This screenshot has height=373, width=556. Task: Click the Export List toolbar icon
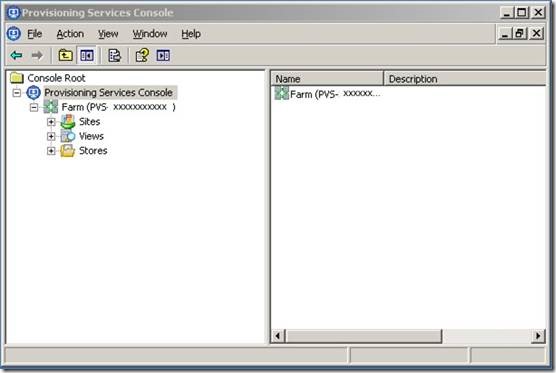pos(114,55)
